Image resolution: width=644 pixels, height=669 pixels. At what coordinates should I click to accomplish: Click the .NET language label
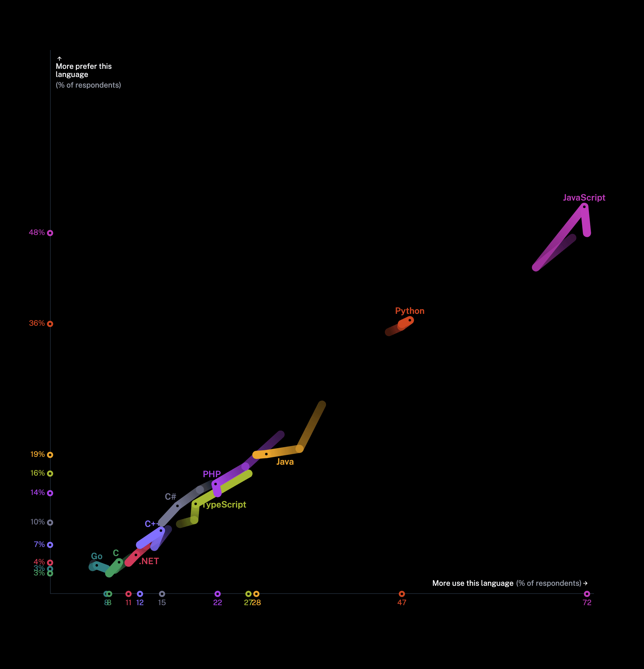click(149, 561)
